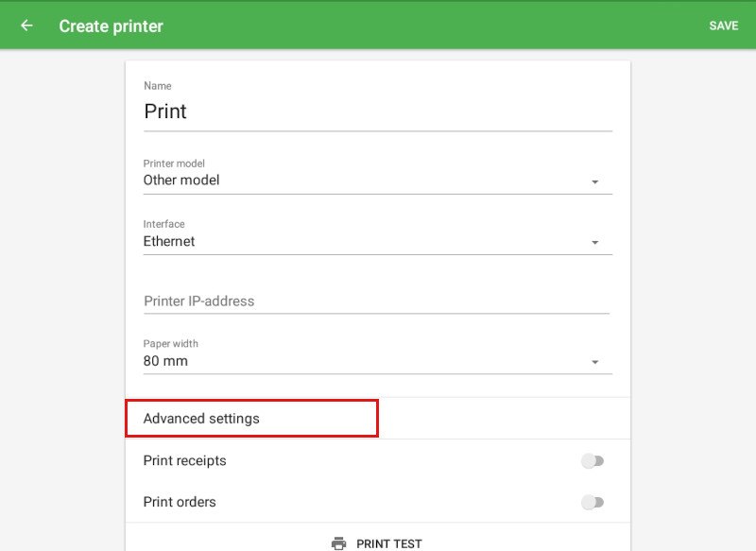Viewport: 756px width, 551px height.
Task: Click the 'Printer model' field label
Action: 174,164
